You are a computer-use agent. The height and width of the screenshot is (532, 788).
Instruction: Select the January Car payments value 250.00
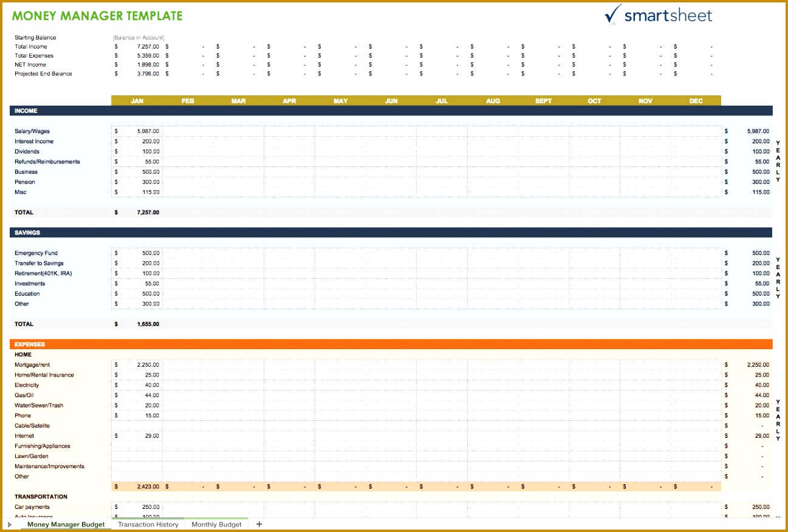pos(151,507)
